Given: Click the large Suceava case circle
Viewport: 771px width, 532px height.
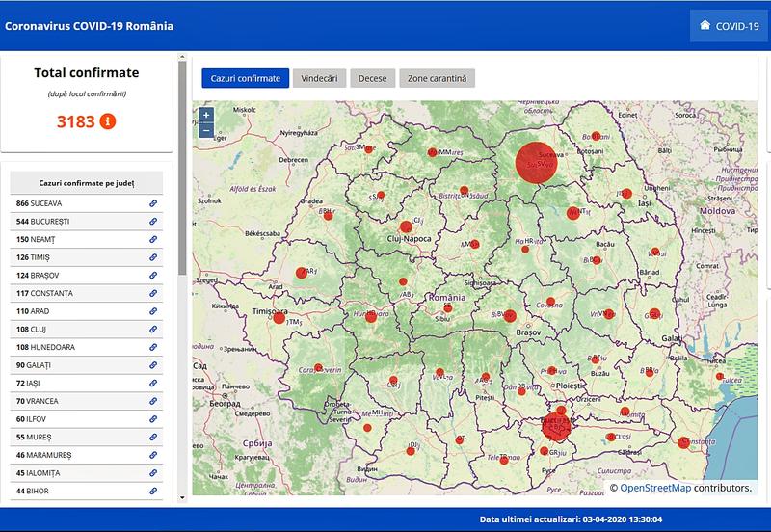Looking at the screenshot, I should (x=537, y=162).
